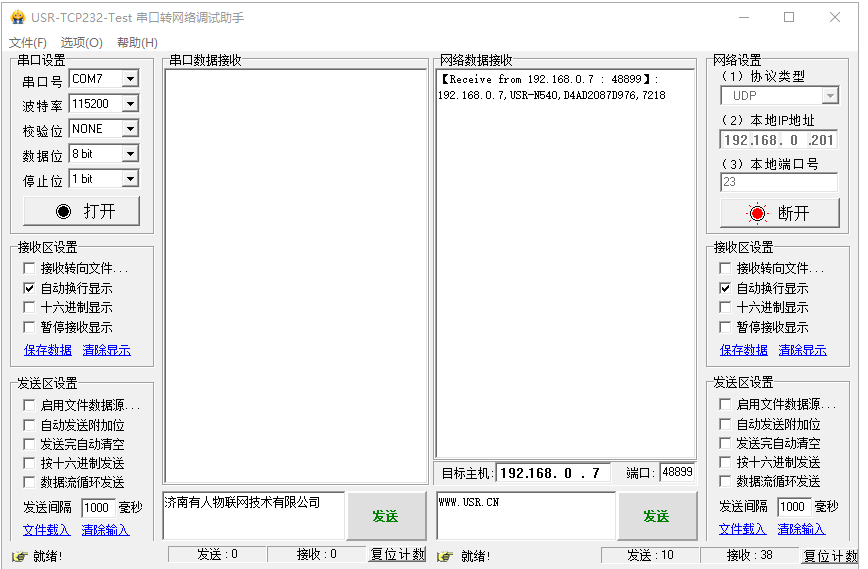Click the network status hand icon beside 就绪!
The width and height of the screenshot is (868, 569).
pos(445,556)
